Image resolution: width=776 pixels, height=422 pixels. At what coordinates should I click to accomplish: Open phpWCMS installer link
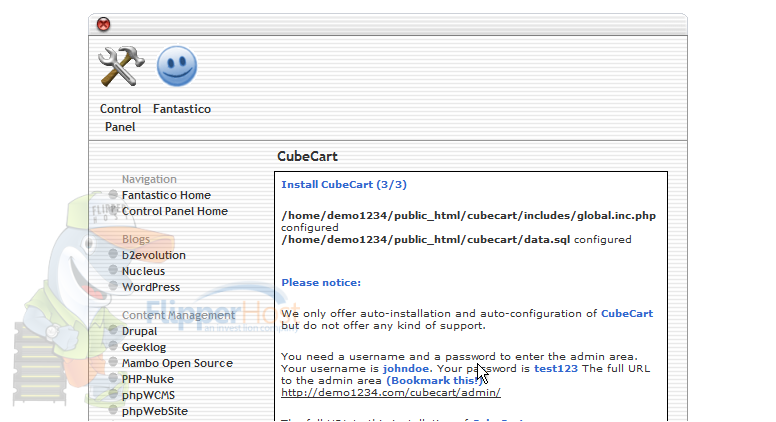[x=148, y=395]
